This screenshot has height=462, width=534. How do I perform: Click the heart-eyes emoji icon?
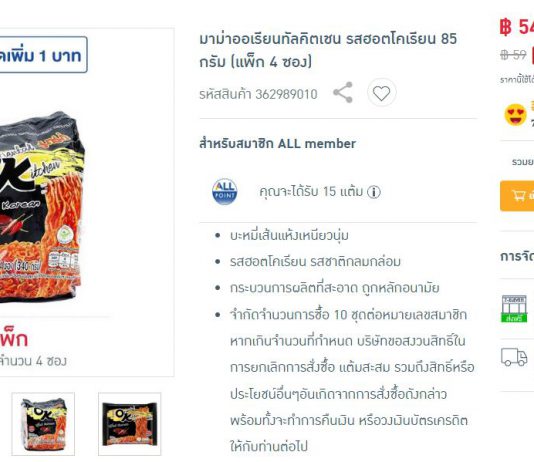point(515,115)
